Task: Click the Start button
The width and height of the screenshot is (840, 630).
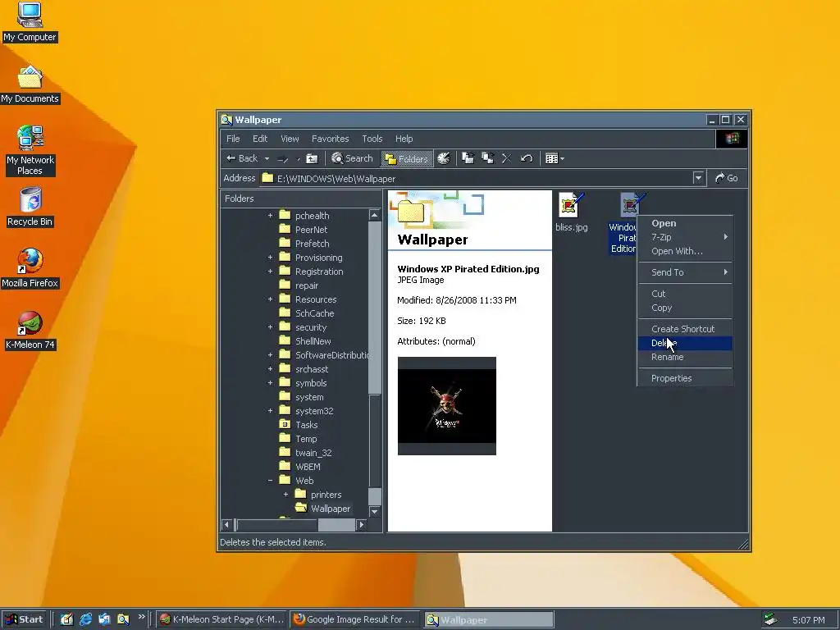Action: point(24,620)
